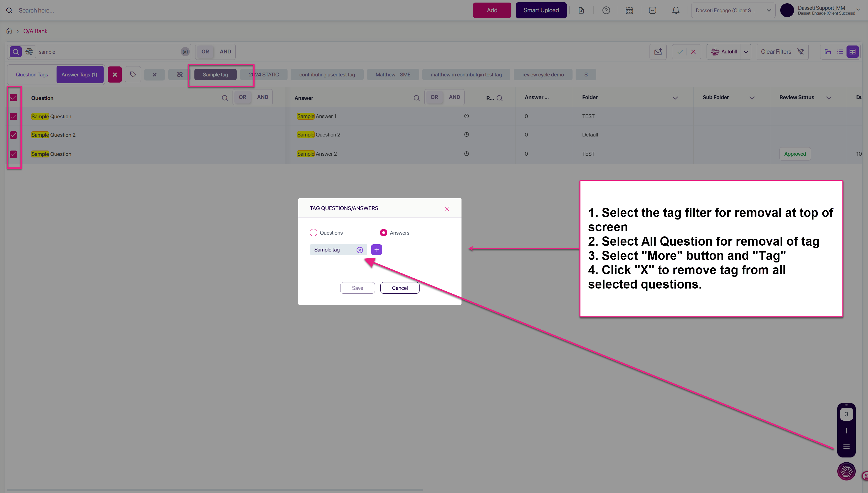Open hamburger menu in floating side widget
This screenshot has width=868, height=493.
pos(846,446)
